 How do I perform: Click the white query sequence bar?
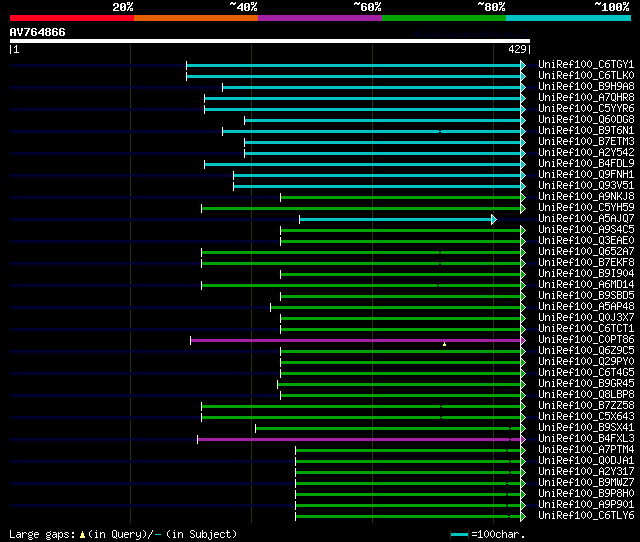coord(270,41)
